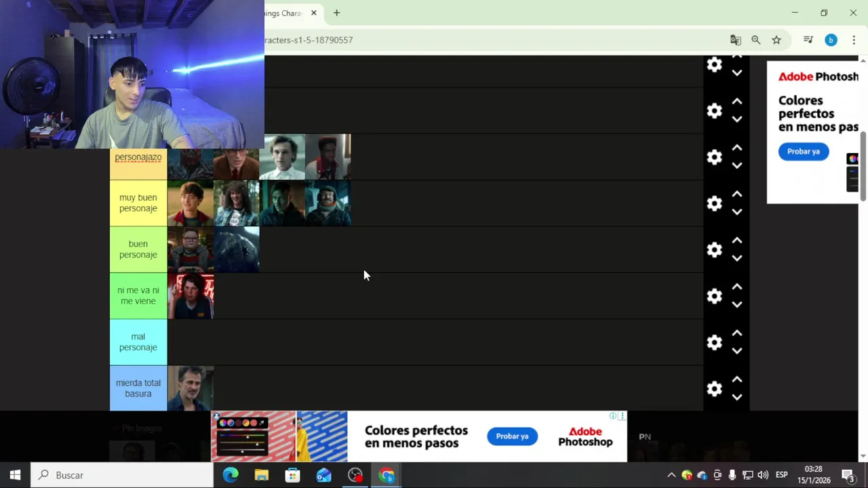This screenshot has width=868, height=488.
Task: Move ni me va ni me viene row up
Action: point(737,287)
